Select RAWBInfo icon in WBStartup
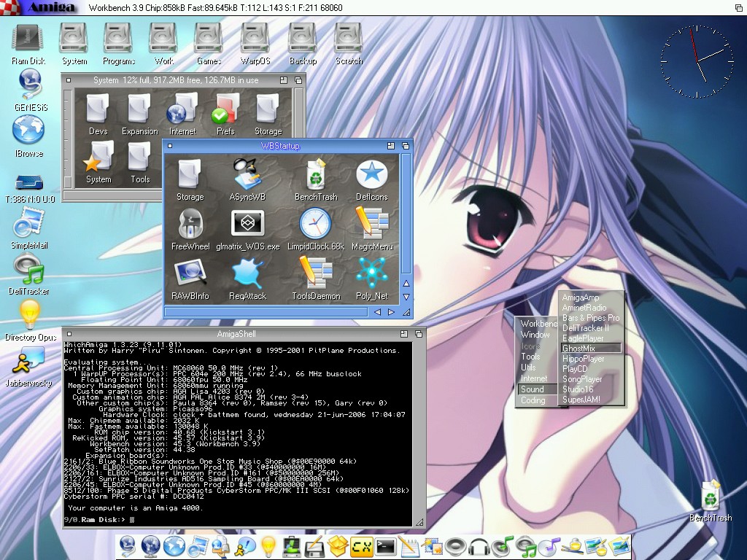This screenshot has width=747, height=560. click(x=190, y=279)
